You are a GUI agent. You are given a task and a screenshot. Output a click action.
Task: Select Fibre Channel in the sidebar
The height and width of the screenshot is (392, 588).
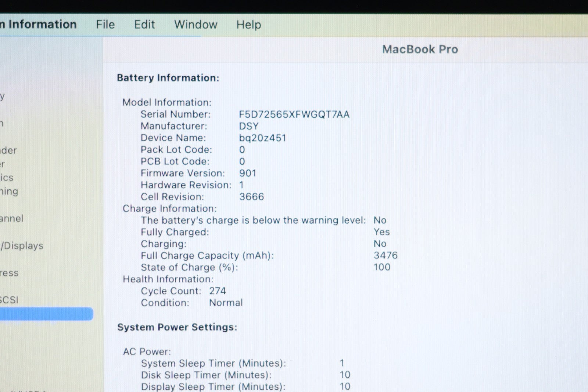11,218
